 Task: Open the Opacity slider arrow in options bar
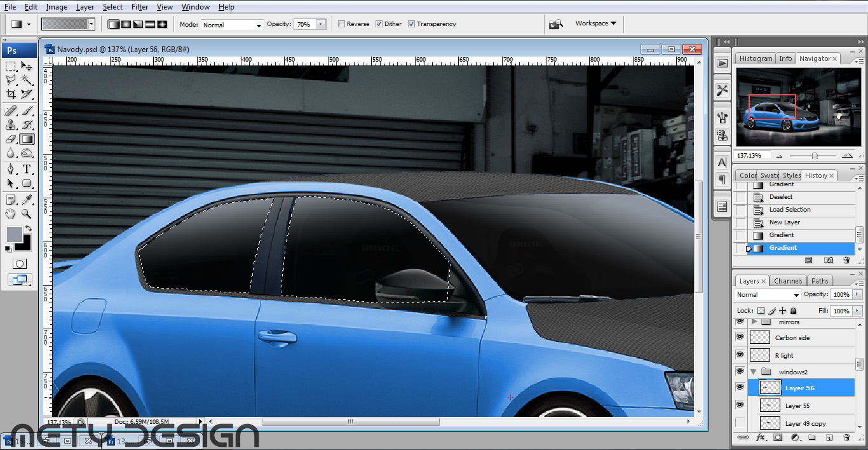point(321,24)
